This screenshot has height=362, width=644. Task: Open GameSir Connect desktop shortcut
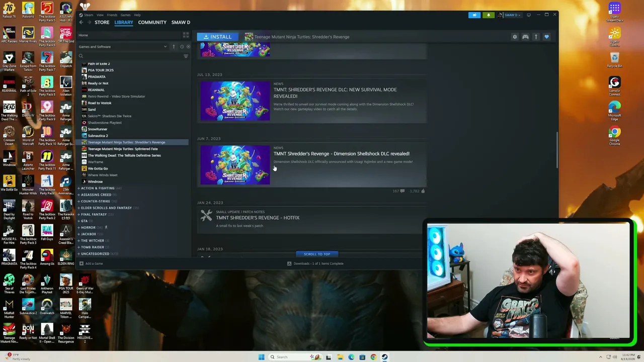coord(614,85)
